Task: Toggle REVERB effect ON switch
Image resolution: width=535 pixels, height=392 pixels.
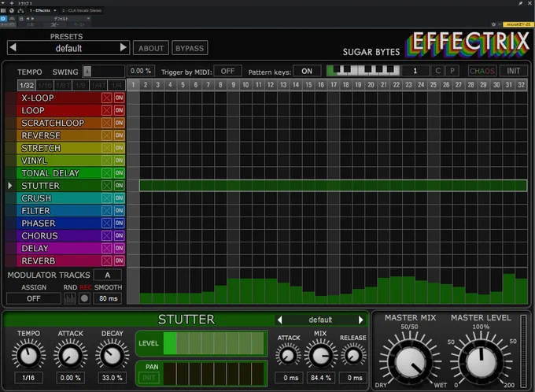Action: click(119, 261)
